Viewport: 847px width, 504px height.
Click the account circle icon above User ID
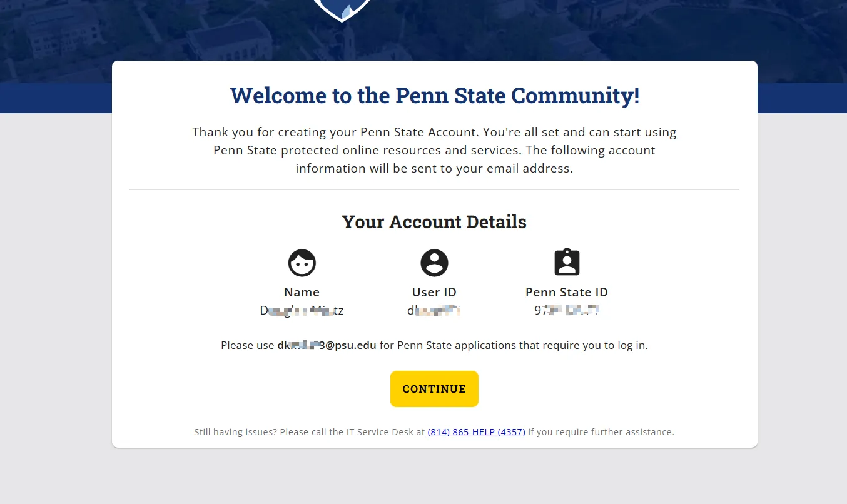coord(434,263)
